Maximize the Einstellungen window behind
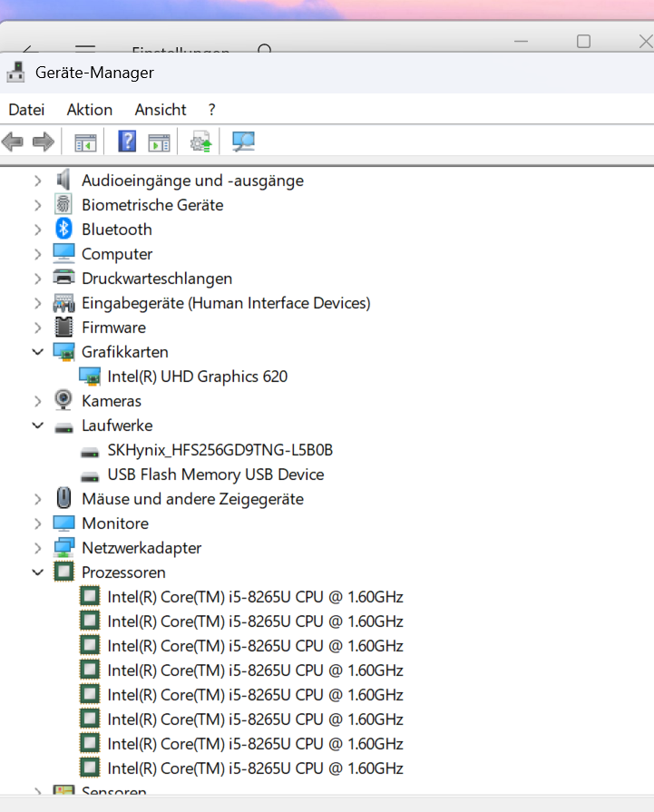Image resolution: width=654 pixels, height=812 pixels. pyautogui.click(x=583, y=42)
